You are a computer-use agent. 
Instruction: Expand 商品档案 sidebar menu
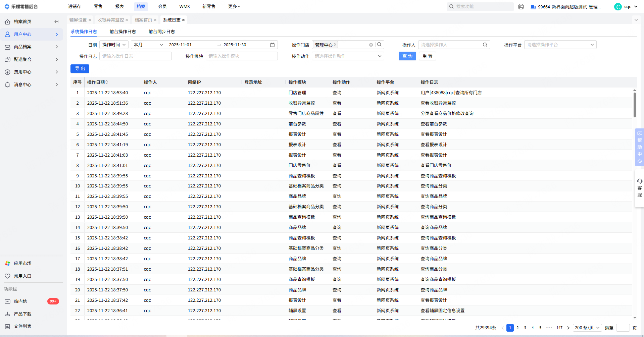[32, 47]
